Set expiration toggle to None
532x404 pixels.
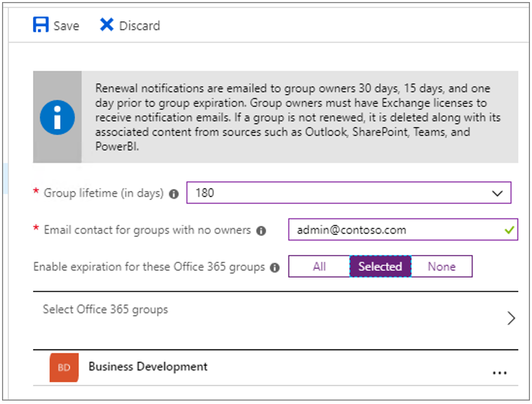(x=441, y=267)
